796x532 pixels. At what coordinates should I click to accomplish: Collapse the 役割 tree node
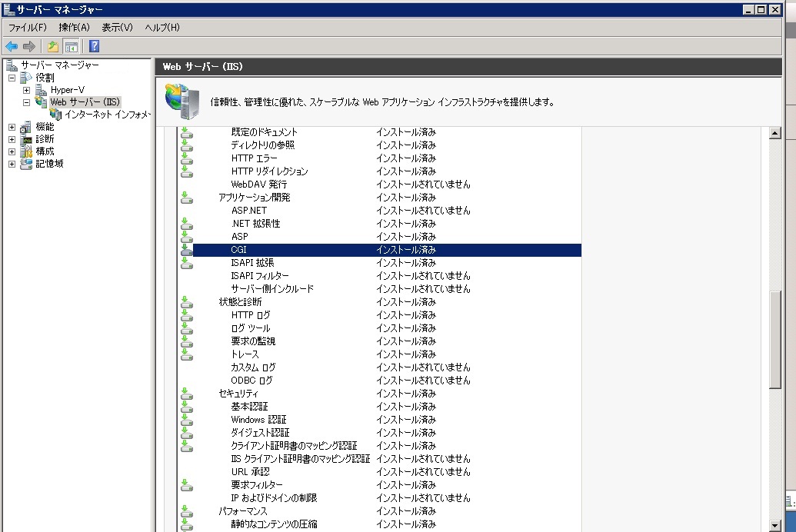(12, 78)
